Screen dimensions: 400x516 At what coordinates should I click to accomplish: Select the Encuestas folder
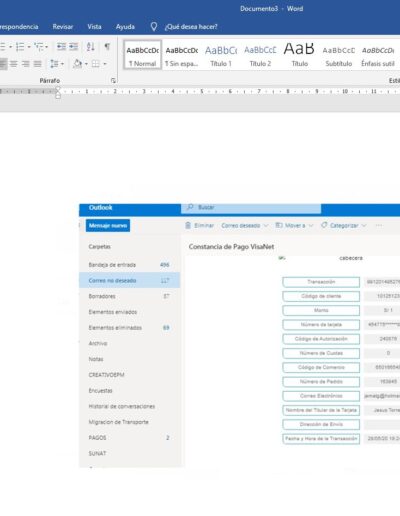(129, 390)
